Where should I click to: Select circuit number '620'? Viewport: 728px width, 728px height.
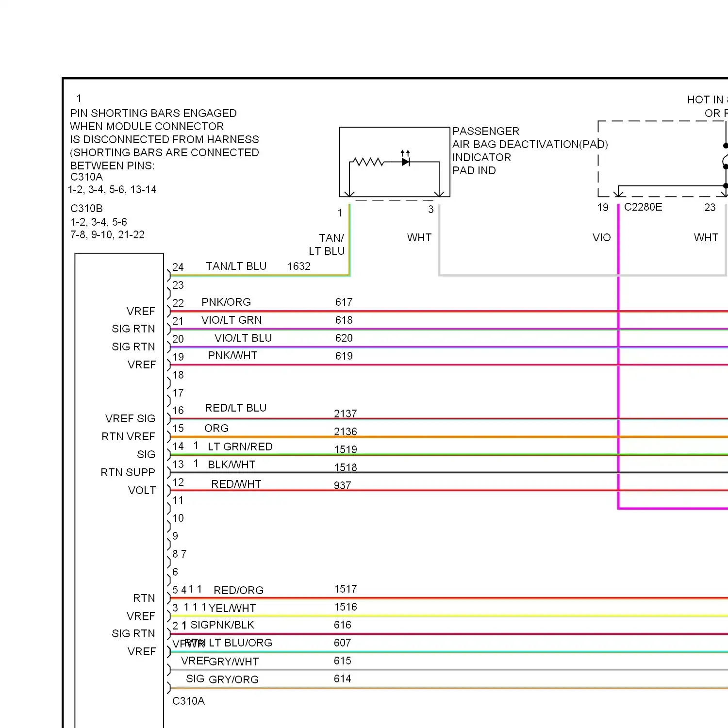[344, 338]
